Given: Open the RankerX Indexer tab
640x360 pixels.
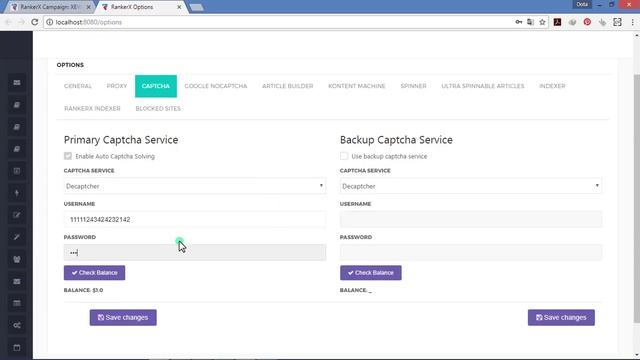Looking at the screenshot, I should coord(92,109).
